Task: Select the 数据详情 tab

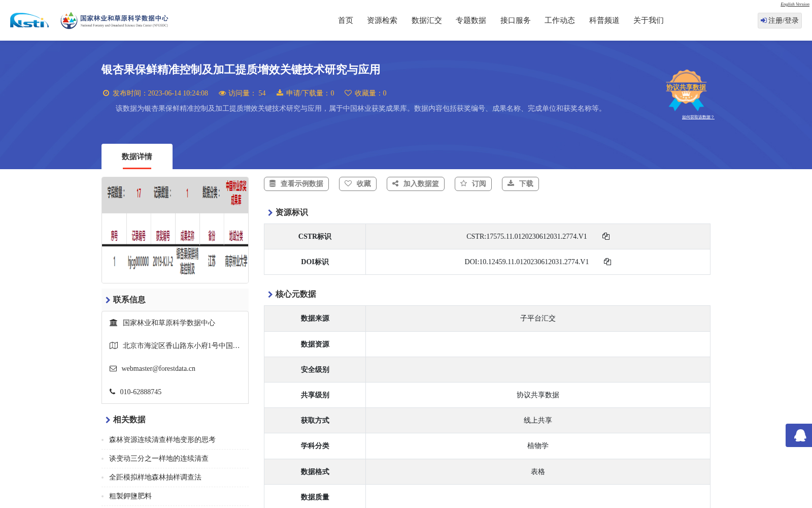Action: coord(137,156)
